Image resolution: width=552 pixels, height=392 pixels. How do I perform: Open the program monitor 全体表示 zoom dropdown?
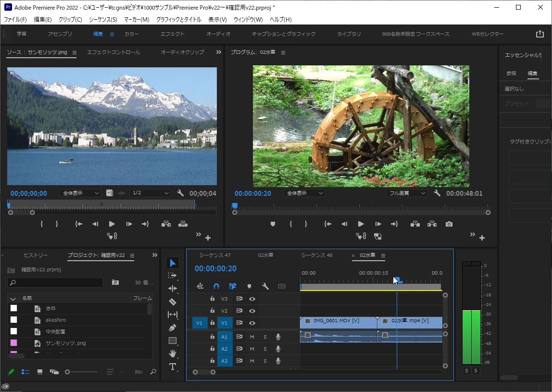click(304, 193)
